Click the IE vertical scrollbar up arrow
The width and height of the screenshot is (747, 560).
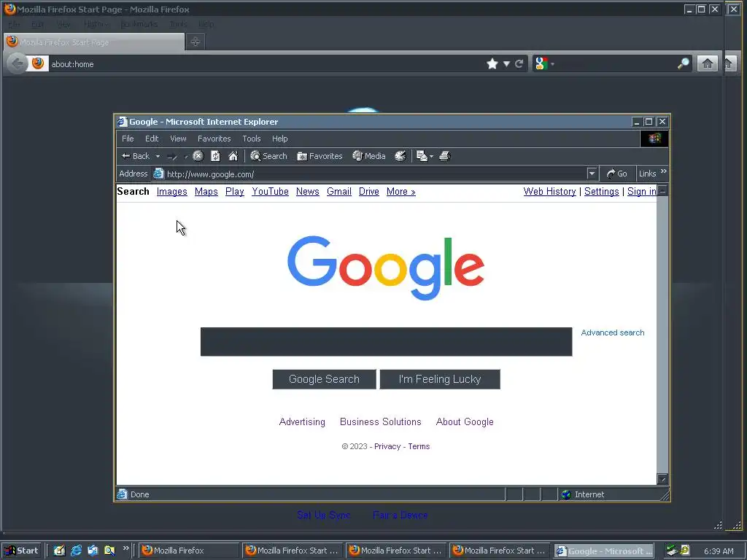[x=662, y=191]
